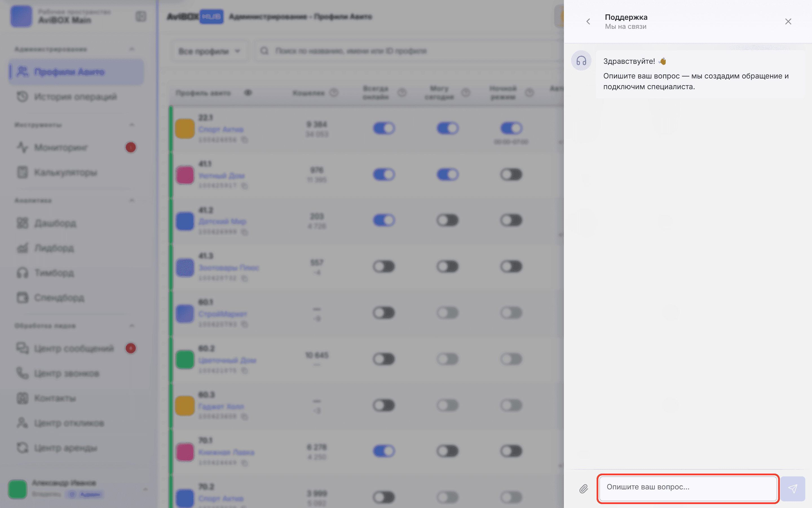Image resolution: width=812 pixels, height=508 pixels.
Task: Expand the Александр Иванов user menu
Action: (x=145, y=489)
